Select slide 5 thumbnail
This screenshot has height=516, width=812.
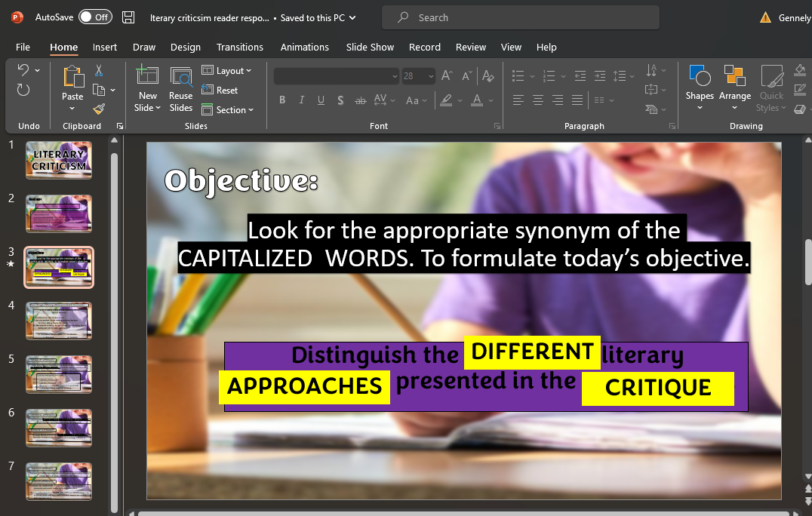click(59, 374)
